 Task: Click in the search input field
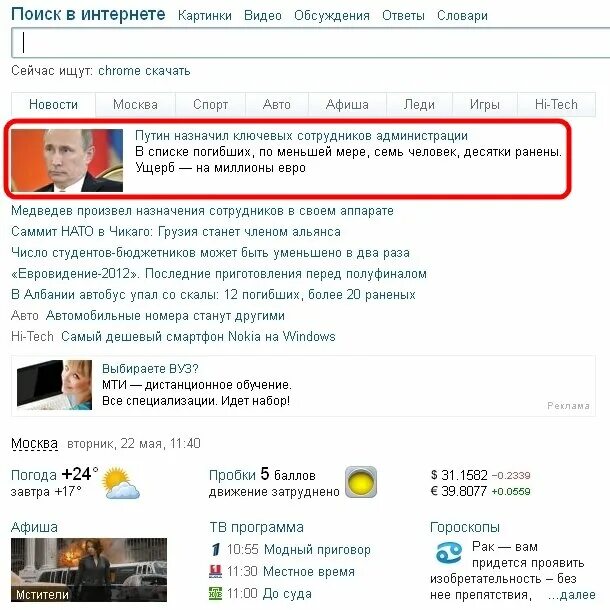point(310,43)
